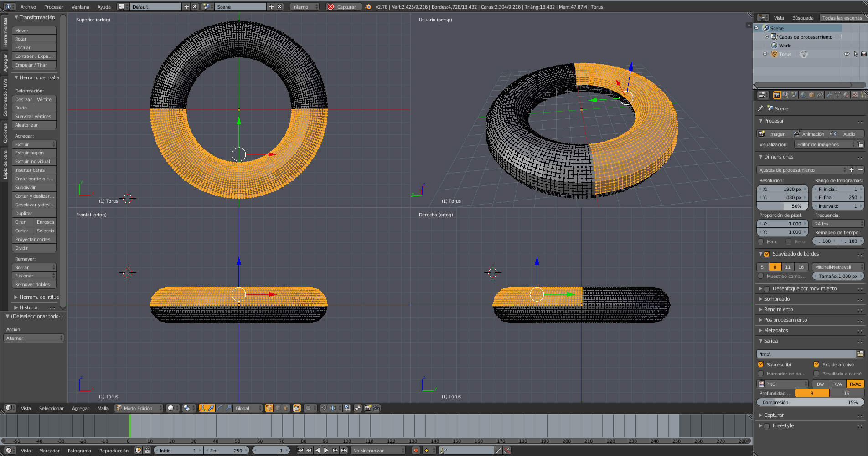This screenshot has height=456, width=868.
Task: Click the Compresión slider
Action: click(810, 402)
